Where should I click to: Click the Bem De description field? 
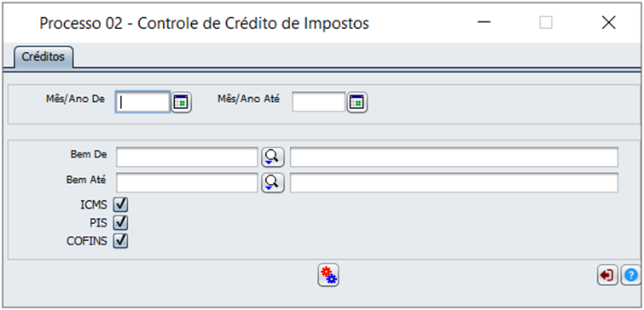pyautogui.click(x=454, y=158)
